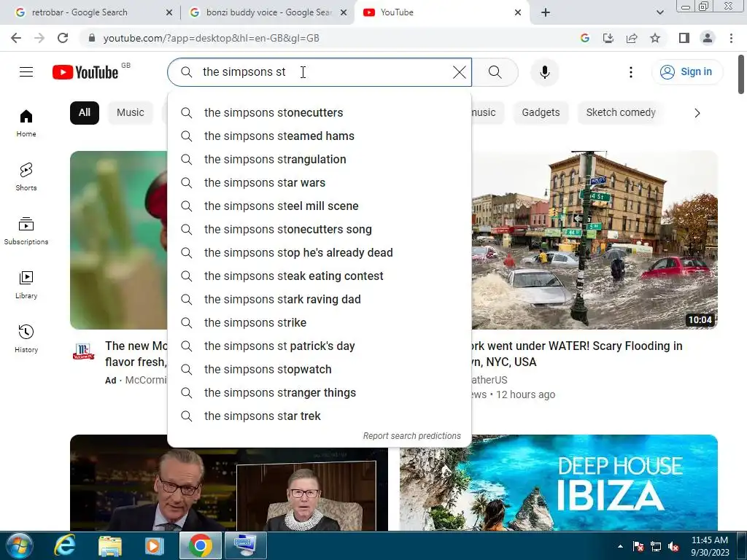747x560 pixels.
Task: Choose 'the simpsons stop he's already dead'
Action: coord(320,253)
